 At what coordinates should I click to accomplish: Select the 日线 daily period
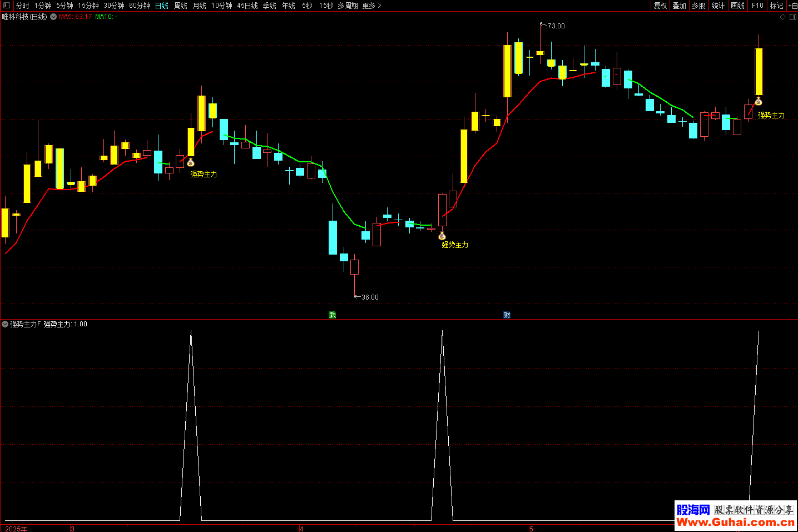pyautogui.click(x=162, y=6)
